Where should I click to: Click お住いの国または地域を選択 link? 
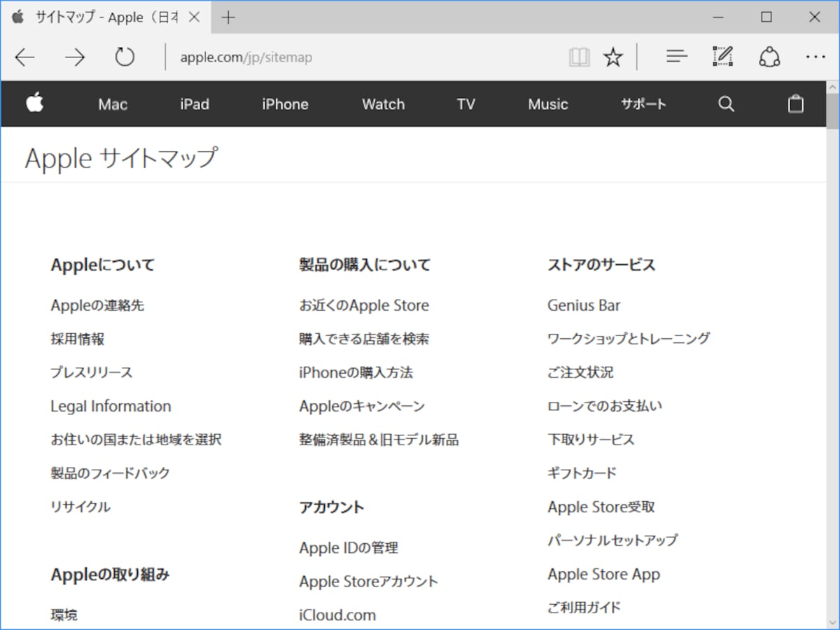(136, 440)
